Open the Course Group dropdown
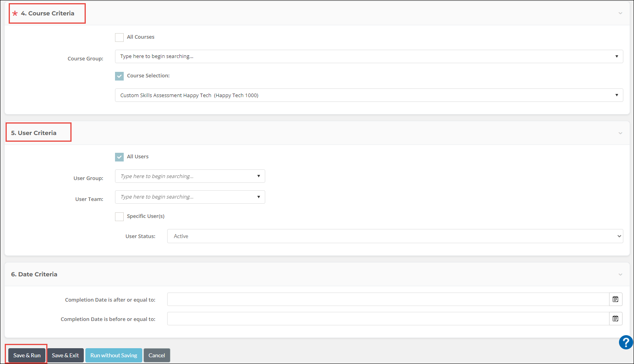This screenshot has width=634, height=364. (368, 56)
